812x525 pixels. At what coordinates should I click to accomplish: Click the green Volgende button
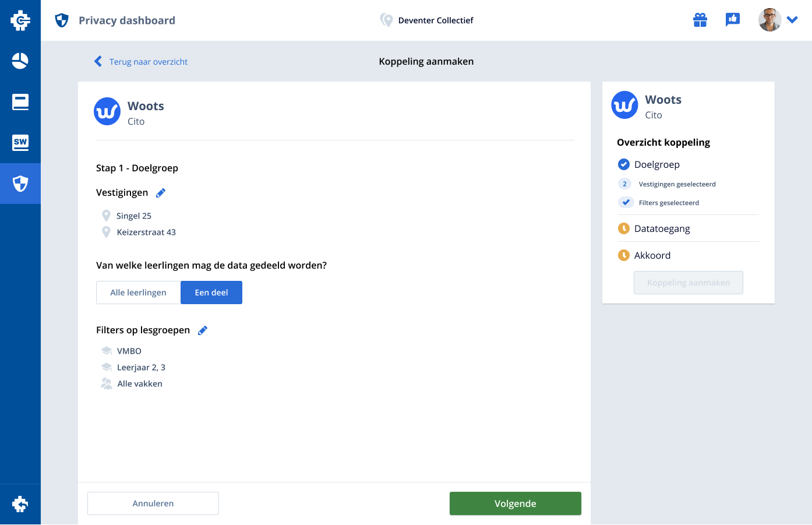pos(515,503)
